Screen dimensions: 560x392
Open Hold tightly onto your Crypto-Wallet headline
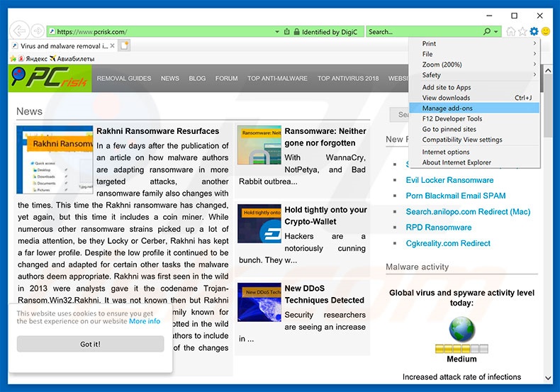click(x=325, y=215)
